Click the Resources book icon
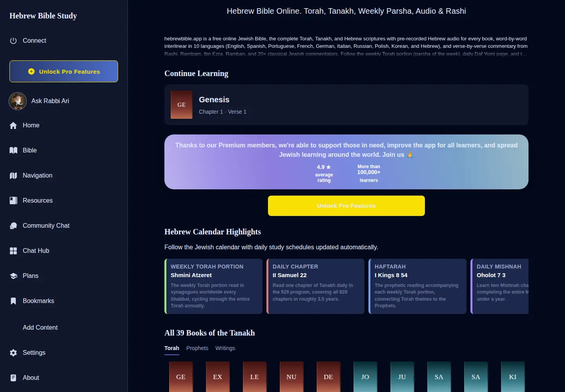Viewport: 565px width, 392px height. click(x=13, y=201)
